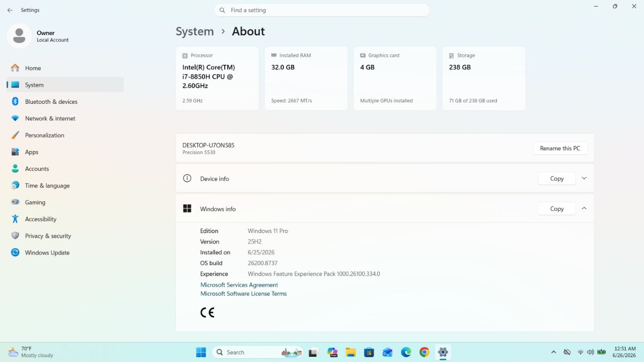Viewport: 644px width, 362px height.
Task: Click the Personalization paintbrush icon
Action: [15, 135]
